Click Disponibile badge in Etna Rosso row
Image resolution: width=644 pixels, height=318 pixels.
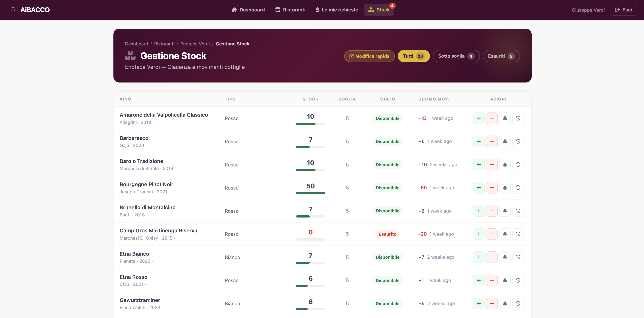coord(388,280)
